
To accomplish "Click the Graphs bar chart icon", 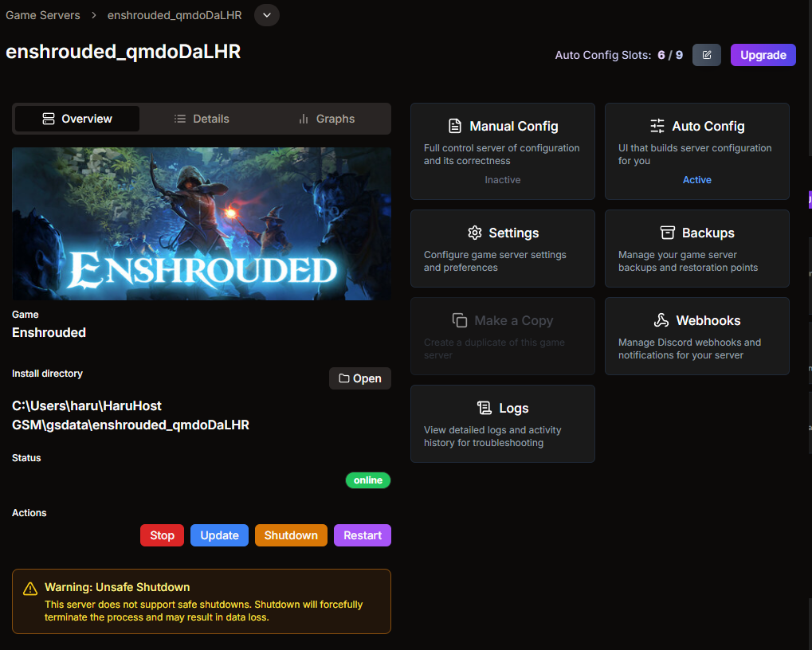I will [x=304, y=119].
